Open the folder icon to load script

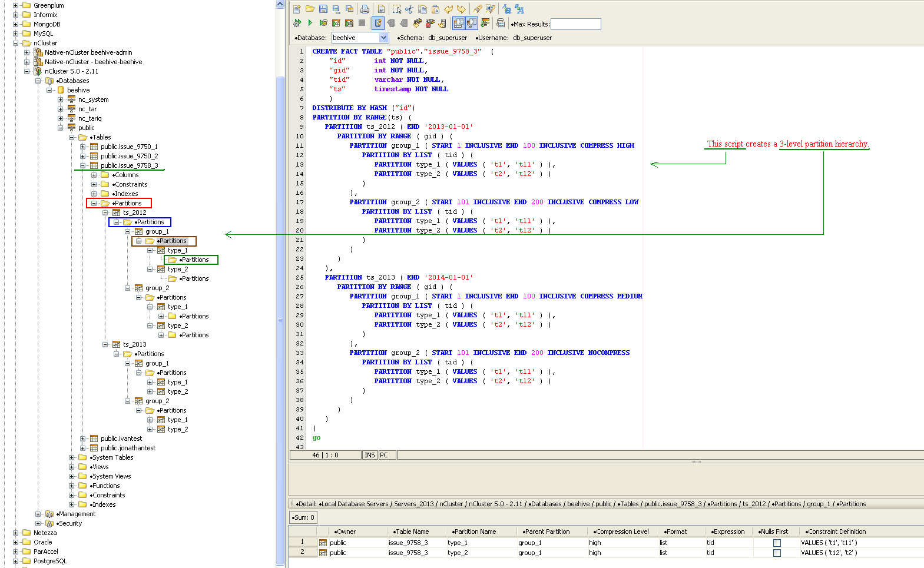[310, 9]
